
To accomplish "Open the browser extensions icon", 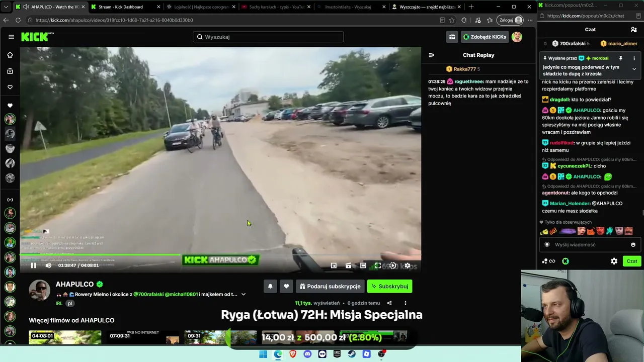I will [x=464, y=20].
